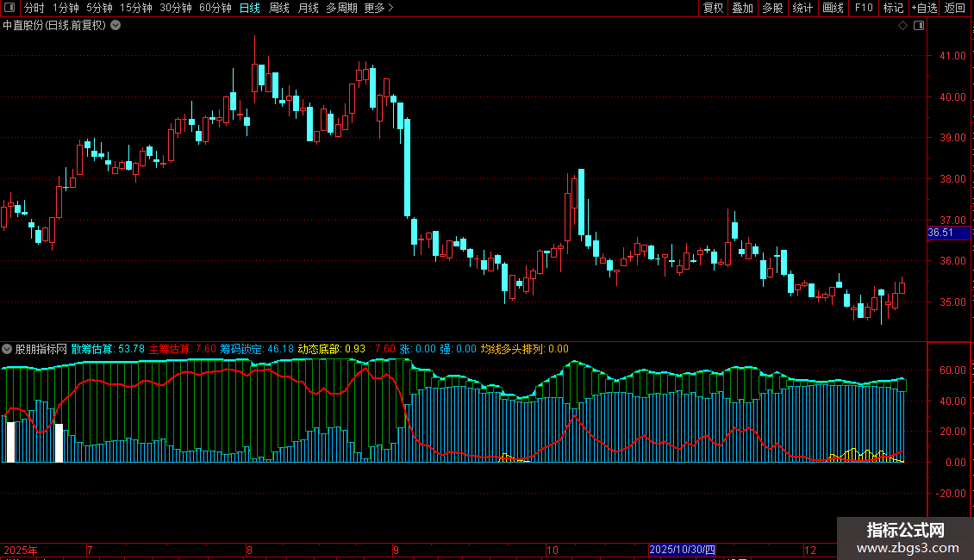This screenshot has width=974, height=560.
Task: Click the 筹码锁定: 46.18 indicator label
Action: pyautogui.click(x=257, y=349)
